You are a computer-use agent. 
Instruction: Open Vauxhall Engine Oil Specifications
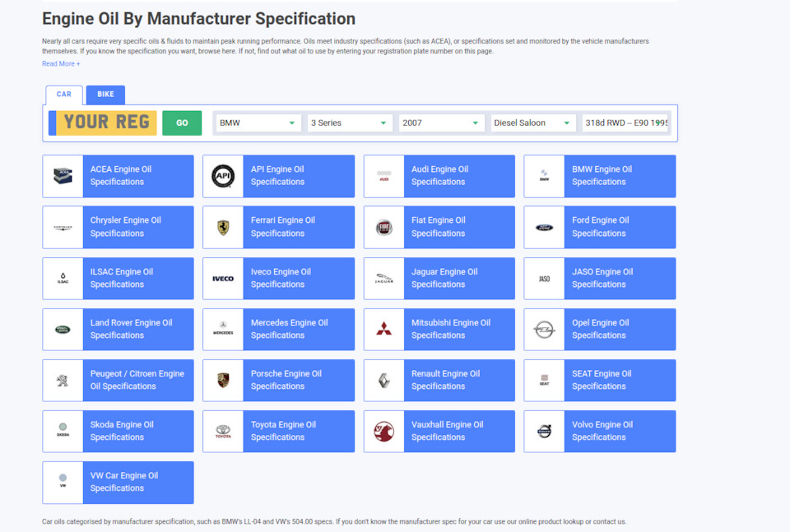(439, 432)
